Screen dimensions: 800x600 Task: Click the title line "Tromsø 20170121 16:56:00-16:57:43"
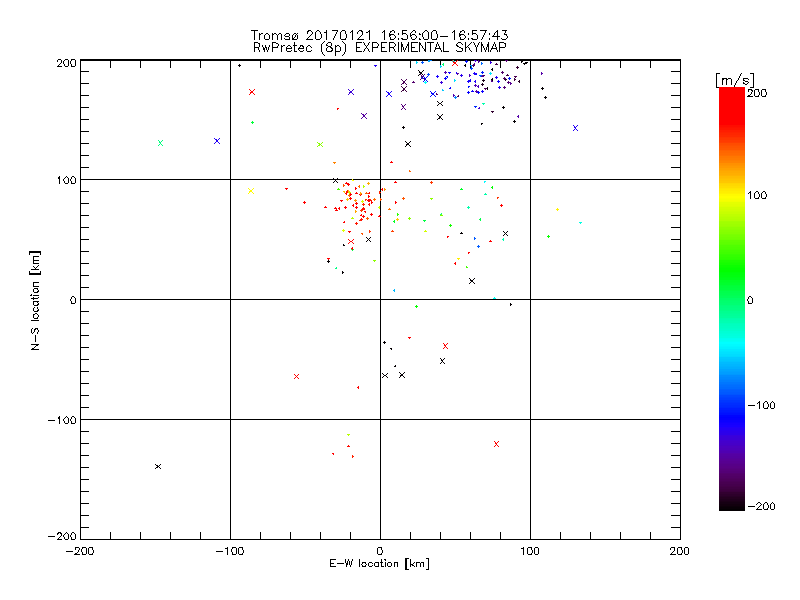(379, 35)
